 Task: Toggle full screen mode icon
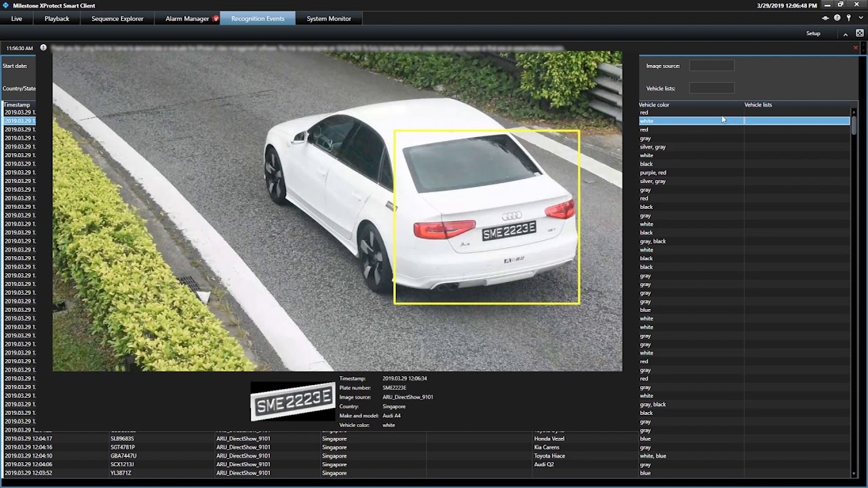pyautogui.click(x=860, y=33)
